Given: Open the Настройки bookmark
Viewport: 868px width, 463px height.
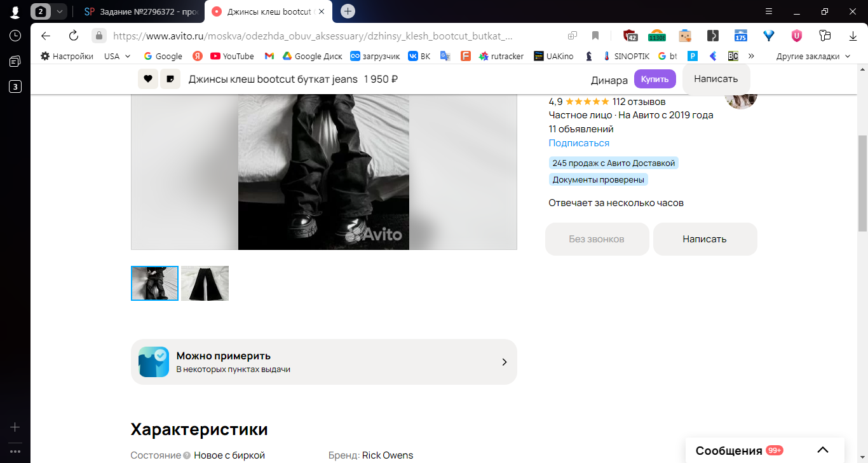Looking at the screenshot, I should coord(67,56).
